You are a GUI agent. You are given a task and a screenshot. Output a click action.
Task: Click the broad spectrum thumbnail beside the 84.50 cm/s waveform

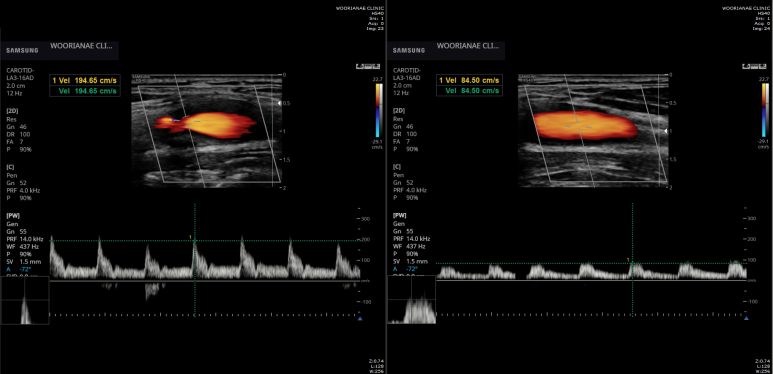tap(412, 300)
